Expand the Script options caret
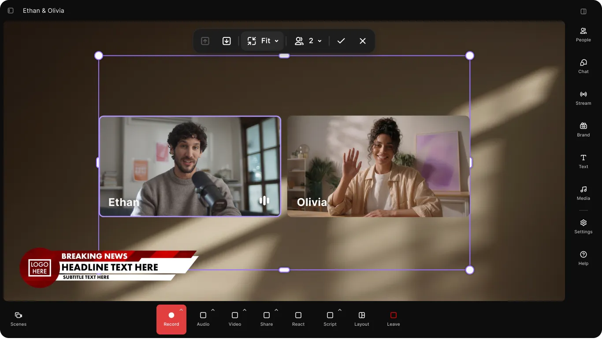This screenshot has height=364, width=602. (340, 310)
